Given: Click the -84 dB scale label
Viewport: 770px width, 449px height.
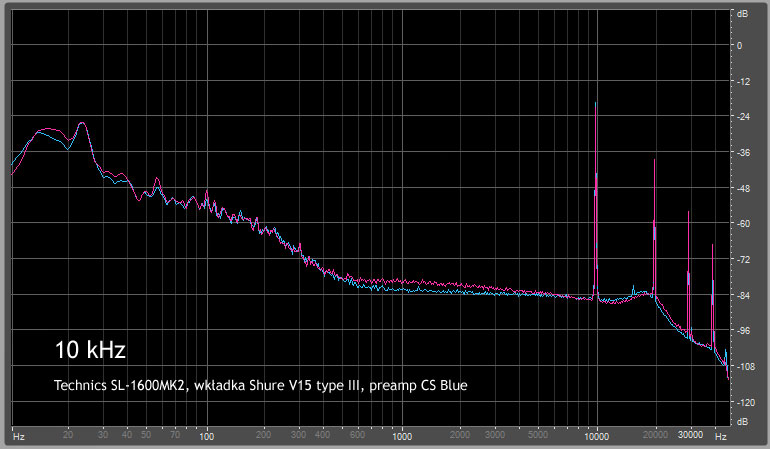Looking at the screenshot, I should tap(743, 296).
